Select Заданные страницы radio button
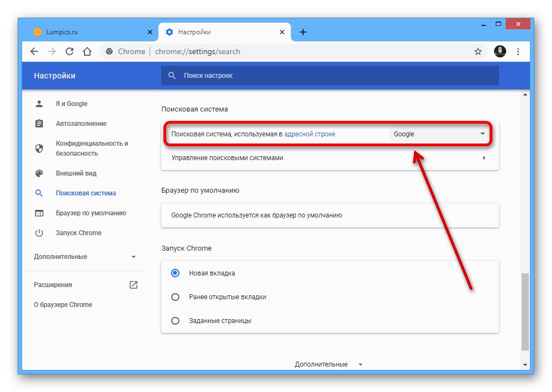Screen dimensions: 552x392 175,321
